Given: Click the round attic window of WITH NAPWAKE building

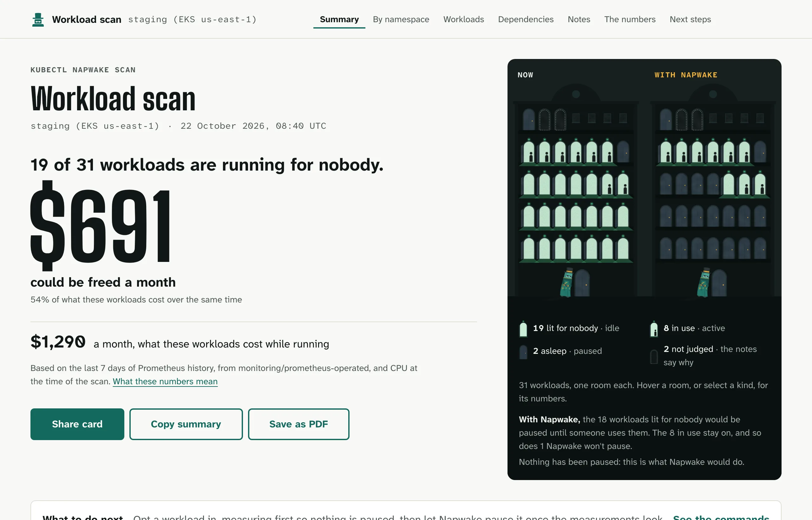Looking at the screenshot, I should (713, 94).
